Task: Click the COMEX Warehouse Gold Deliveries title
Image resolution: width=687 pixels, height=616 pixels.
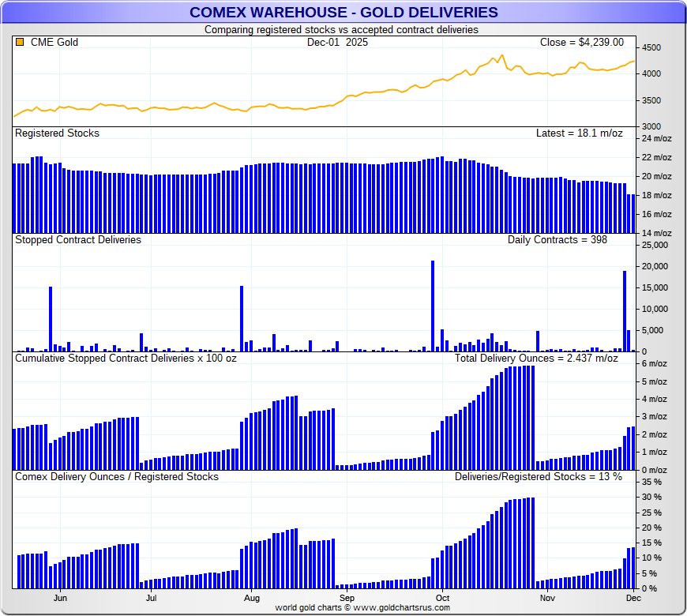Action: [x=343, y=12]
